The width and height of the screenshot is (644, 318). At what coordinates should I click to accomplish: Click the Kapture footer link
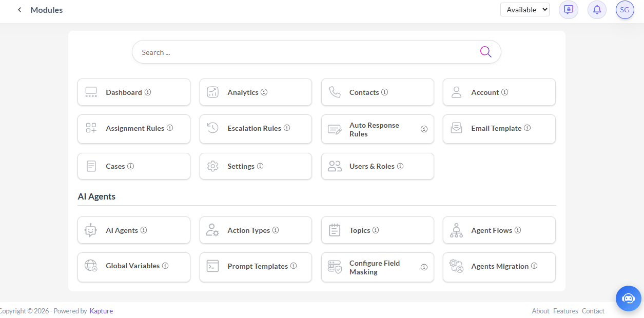[101, 311]
